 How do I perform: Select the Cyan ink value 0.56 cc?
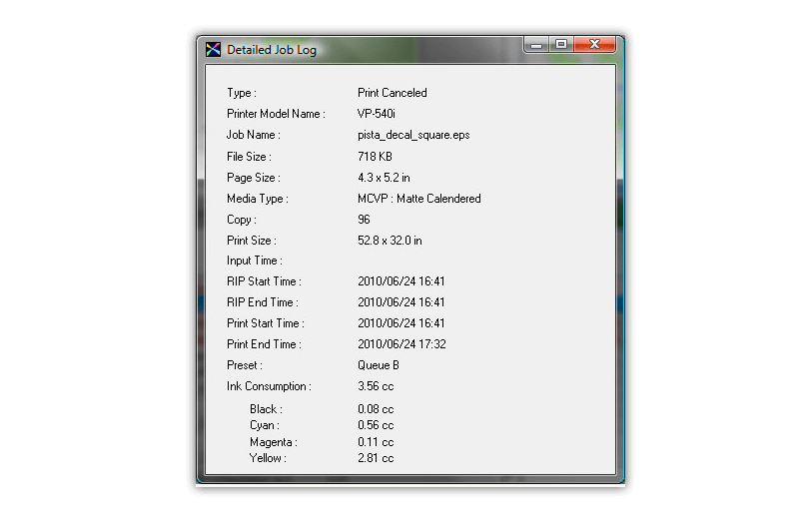coord(376,425)
